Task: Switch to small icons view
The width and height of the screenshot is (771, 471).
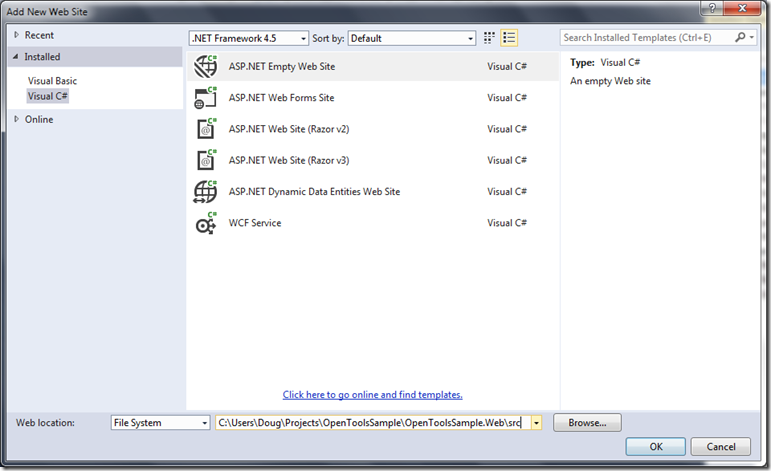Action: click(x=489, y=38)
